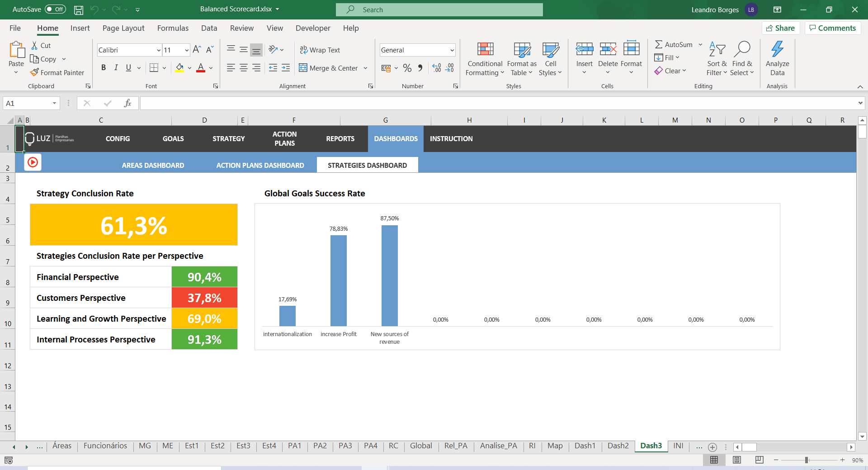Apply bold formatting
868x470 pixels.
(x=103, y=67)
